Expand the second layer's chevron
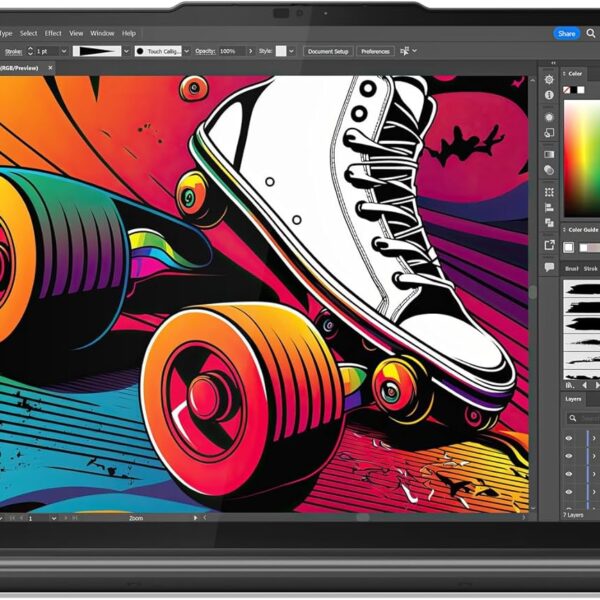 click(594, 456)
